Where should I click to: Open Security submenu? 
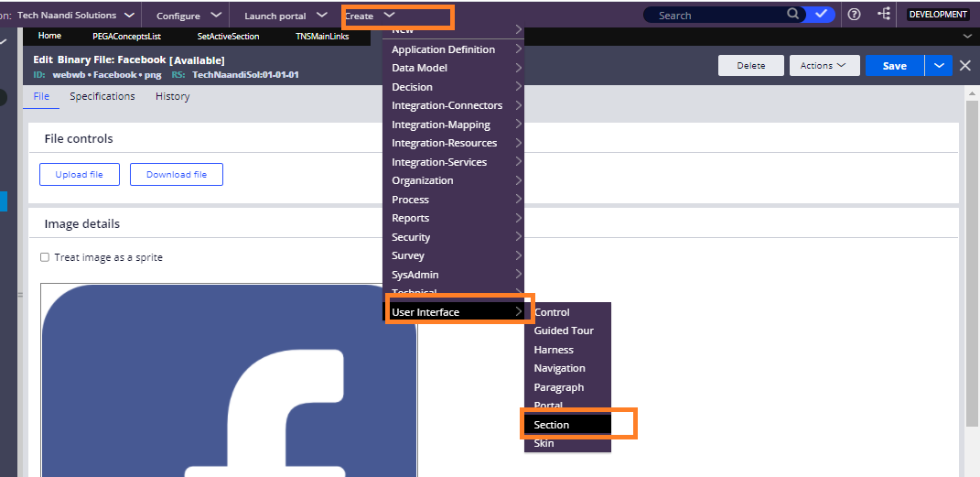point(453,237)
